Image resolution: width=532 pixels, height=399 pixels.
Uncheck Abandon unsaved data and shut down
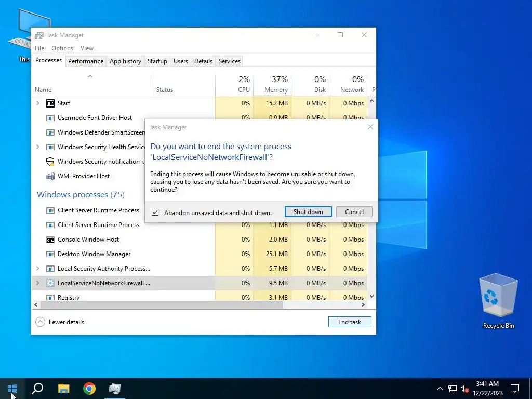pyautogui.click(x=155, y=212)
